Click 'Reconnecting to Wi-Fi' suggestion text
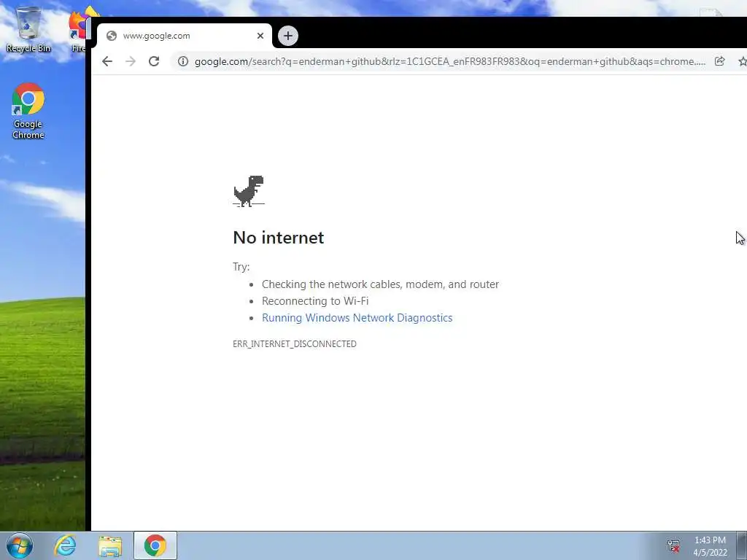This screenshot has width=747, height=560. click(x=315, y=301)
